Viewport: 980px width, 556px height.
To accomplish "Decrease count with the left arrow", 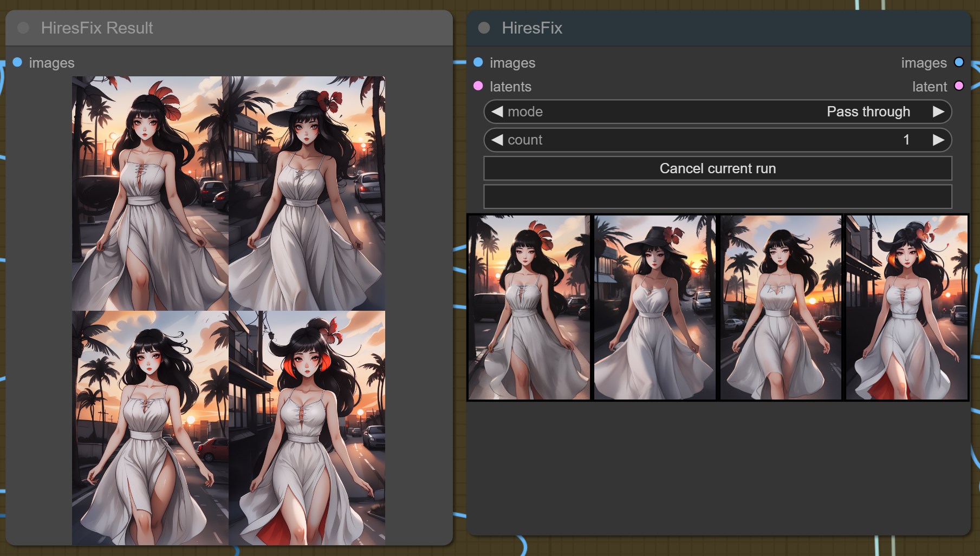I will point(497,140).
